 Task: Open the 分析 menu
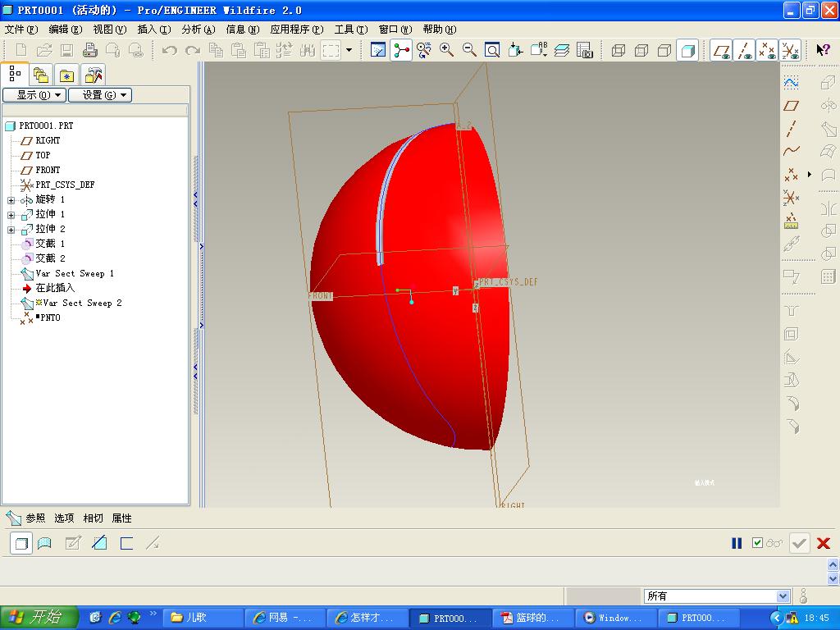(x=199, y=30)
